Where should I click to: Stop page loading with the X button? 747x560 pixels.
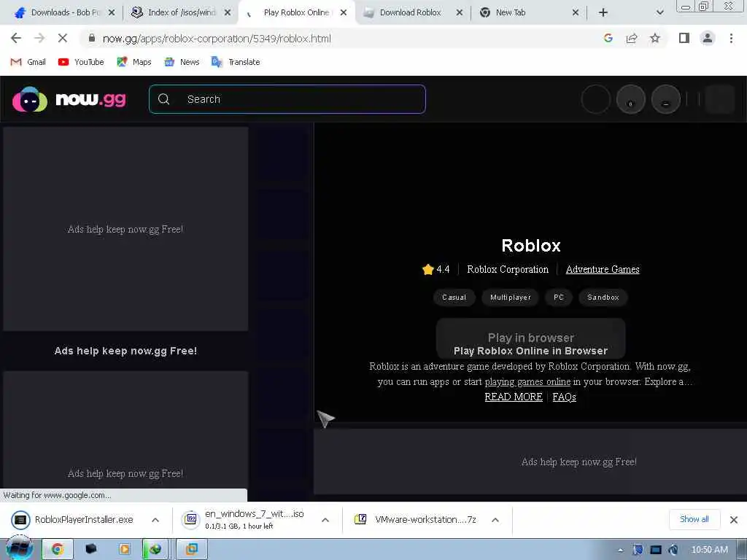(63, 38)
